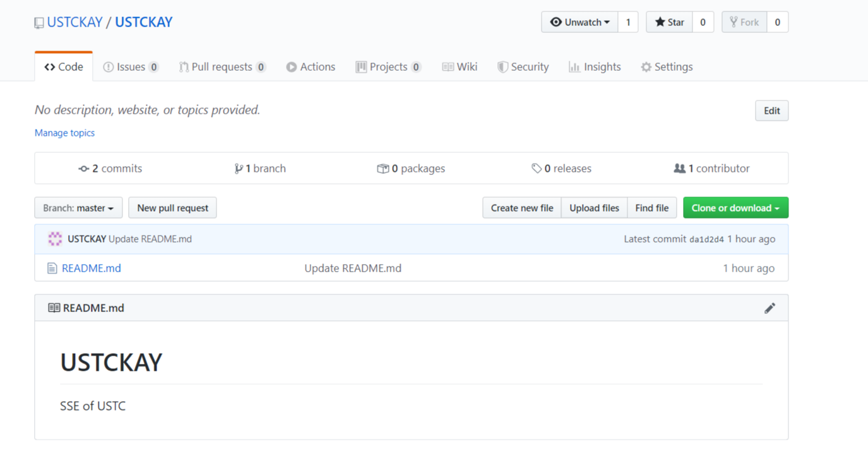Click the no description provided text
The width and height of the screenshot is (868, 456).
pos(147,110)
